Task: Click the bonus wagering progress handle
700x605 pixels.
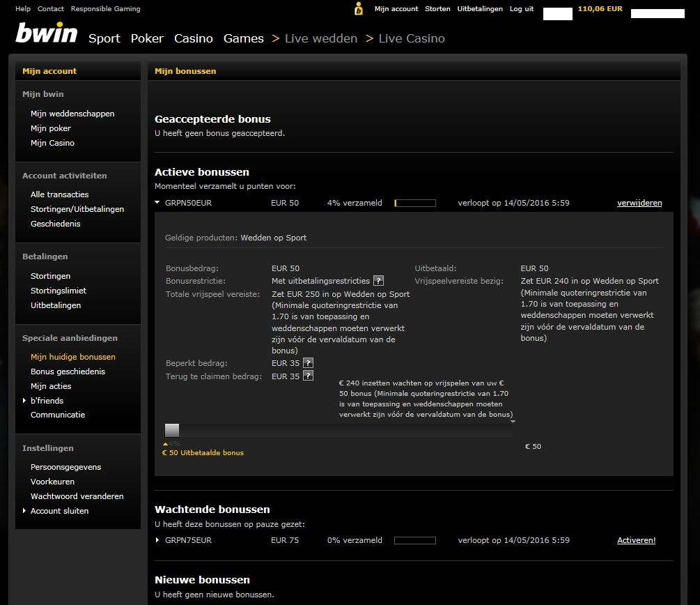Action: coord(172,430)
